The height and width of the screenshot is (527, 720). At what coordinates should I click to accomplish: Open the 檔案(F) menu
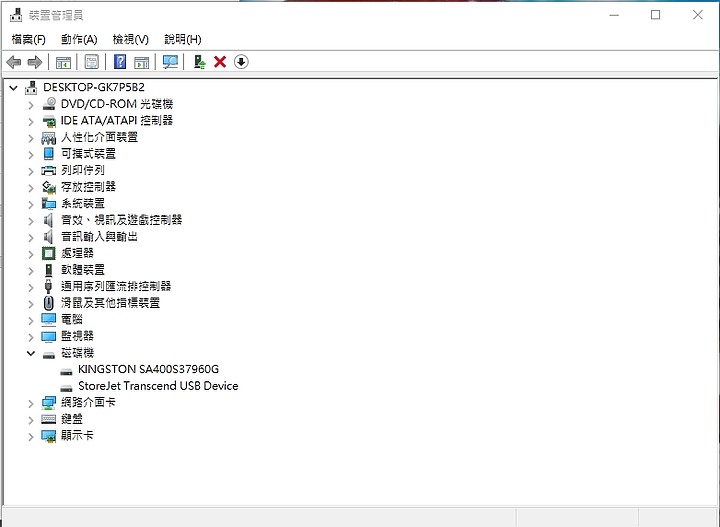point(28,39)
